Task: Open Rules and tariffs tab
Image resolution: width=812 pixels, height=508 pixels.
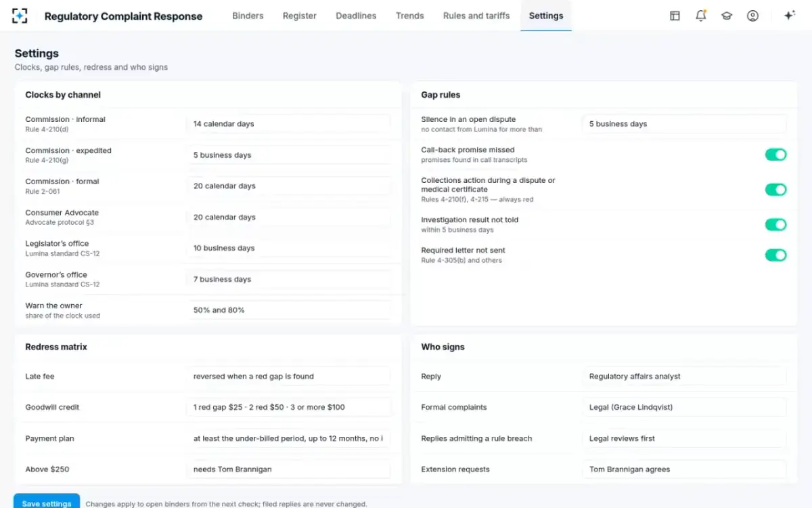Action: pyautogui.click(x=476, y=16)
